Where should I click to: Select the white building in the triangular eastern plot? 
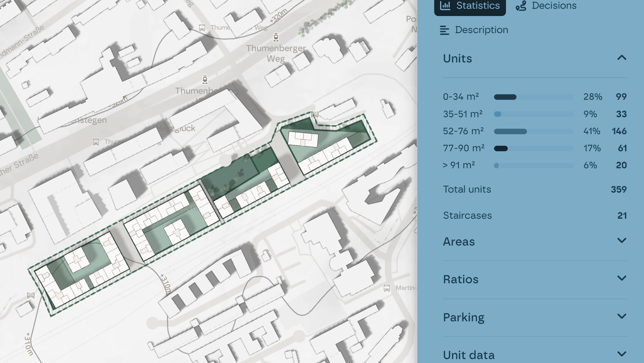(x=303, y=139)
